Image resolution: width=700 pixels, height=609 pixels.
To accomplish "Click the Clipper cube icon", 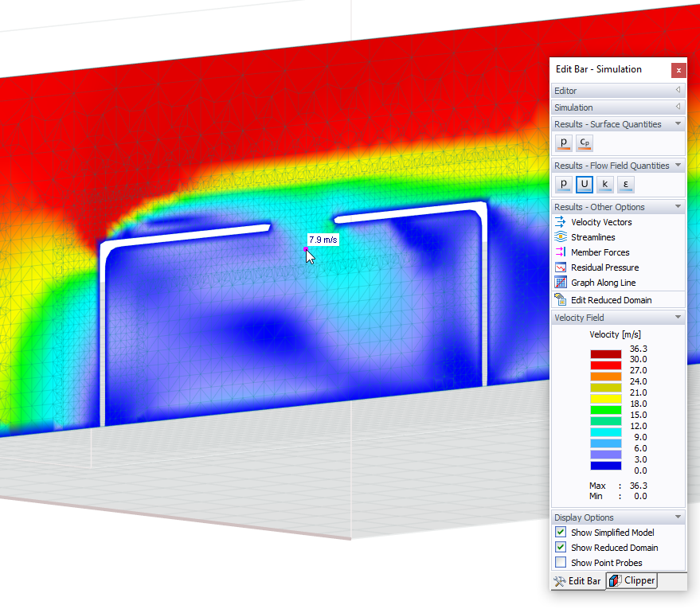I will tap(615, 580).
